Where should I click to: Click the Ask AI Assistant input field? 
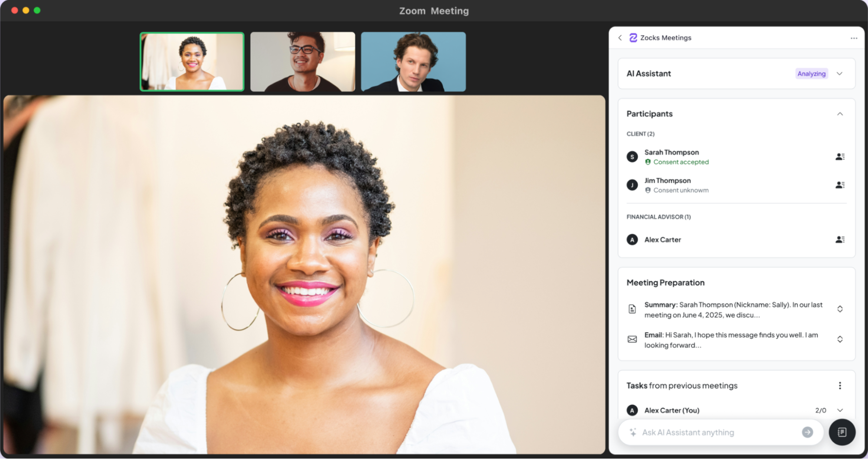pyautogui.click(x=721, y=433)
